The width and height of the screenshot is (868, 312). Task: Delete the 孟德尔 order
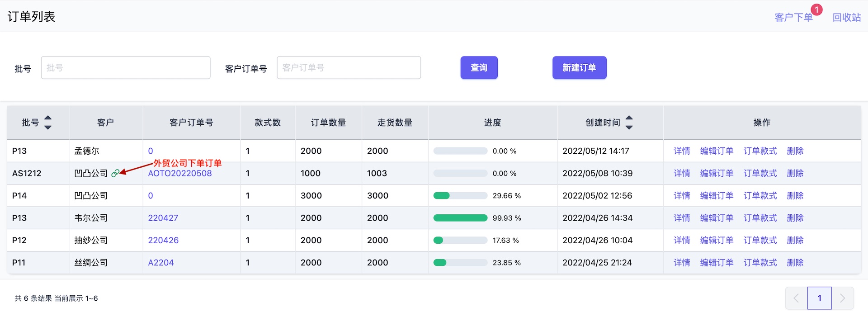click(x=795, y=151)
